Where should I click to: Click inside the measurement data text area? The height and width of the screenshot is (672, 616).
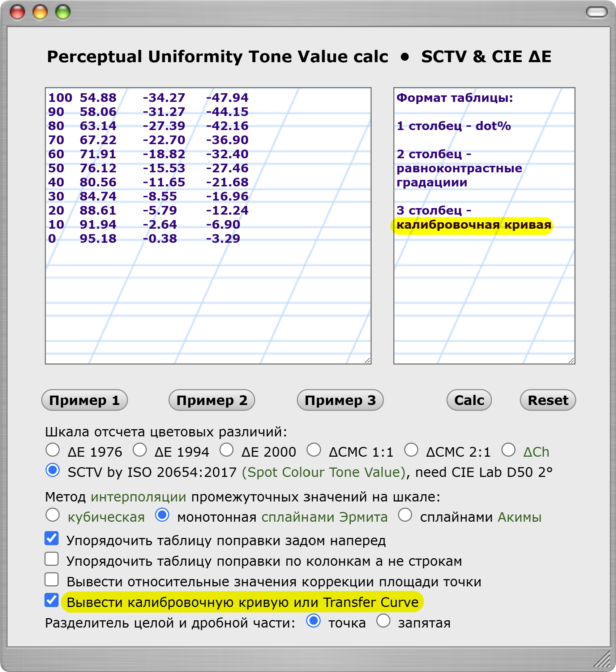click(208, 296)
